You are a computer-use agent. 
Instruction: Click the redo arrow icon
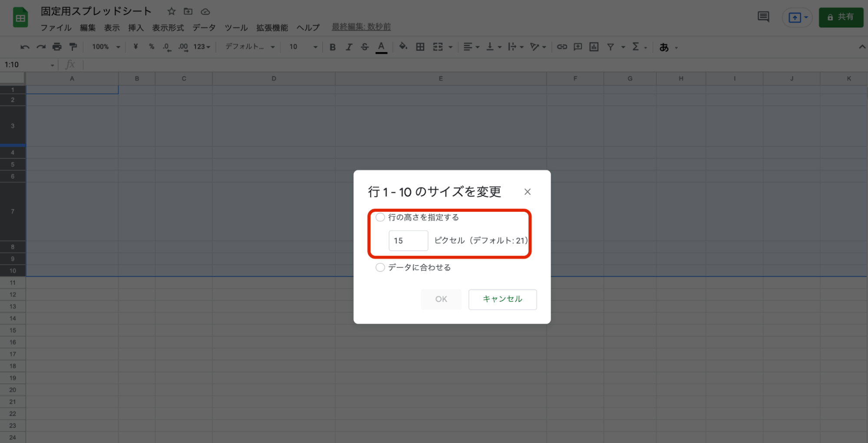(41, 47)
